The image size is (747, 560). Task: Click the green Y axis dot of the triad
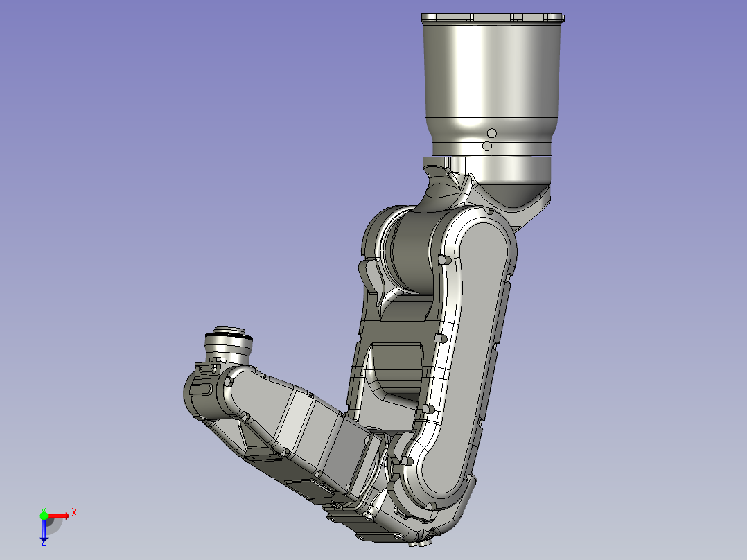tap(44, 516)
